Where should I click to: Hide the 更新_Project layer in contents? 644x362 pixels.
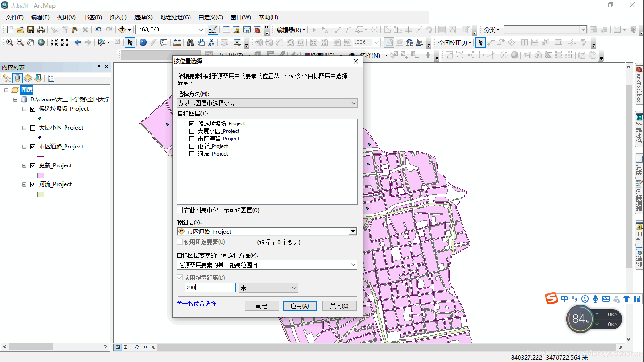coord(33,165)
